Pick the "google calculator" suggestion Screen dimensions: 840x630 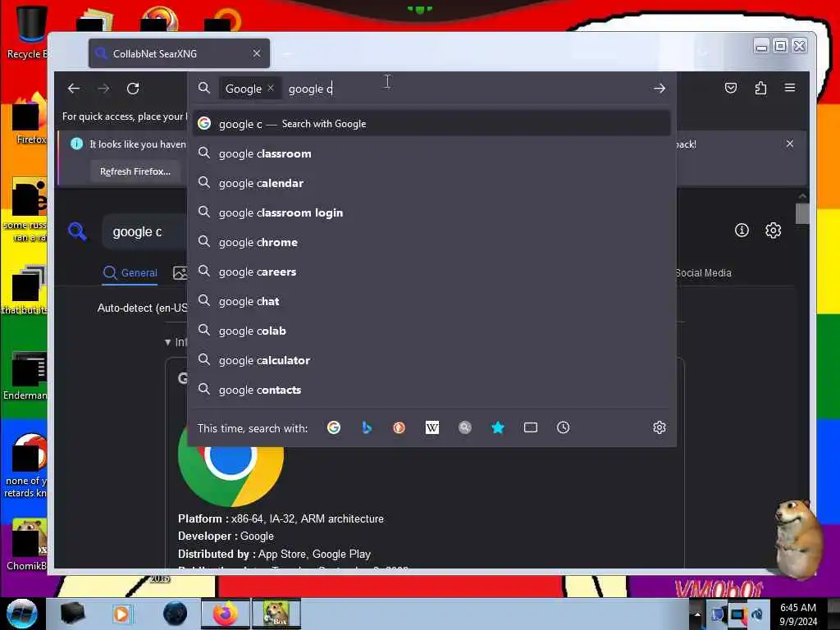pos(431,361)
